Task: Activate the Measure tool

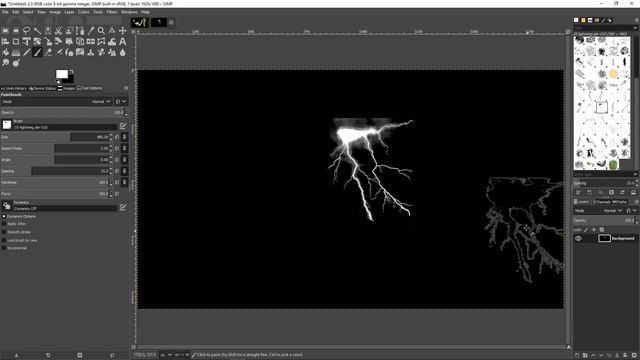Action: (x=112, y=31)
